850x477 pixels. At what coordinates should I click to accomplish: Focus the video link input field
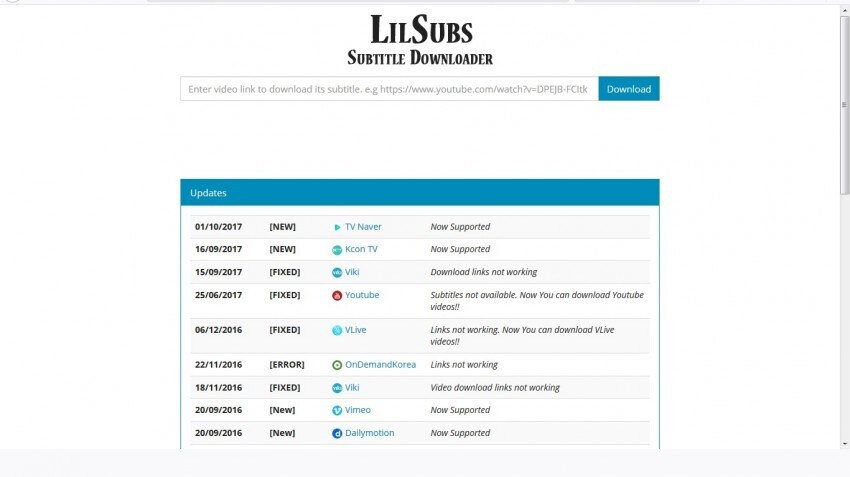389,89
